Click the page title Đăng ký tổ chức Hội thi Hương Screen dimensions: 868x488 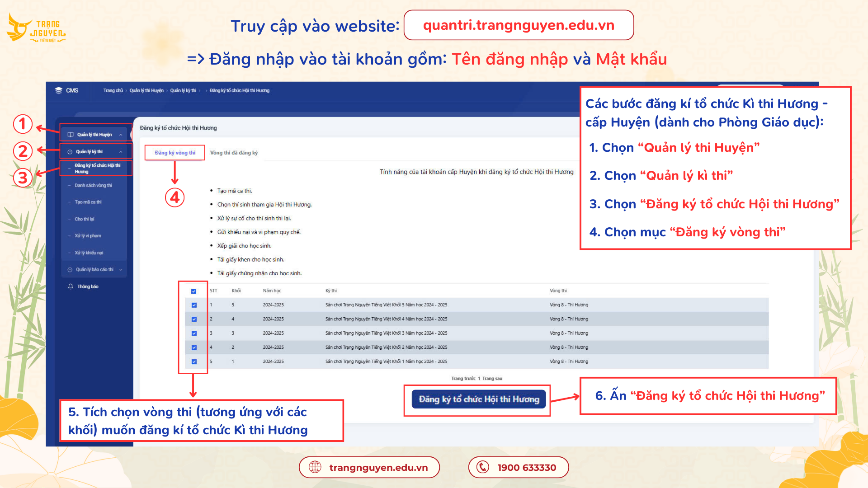coord(178,128)
